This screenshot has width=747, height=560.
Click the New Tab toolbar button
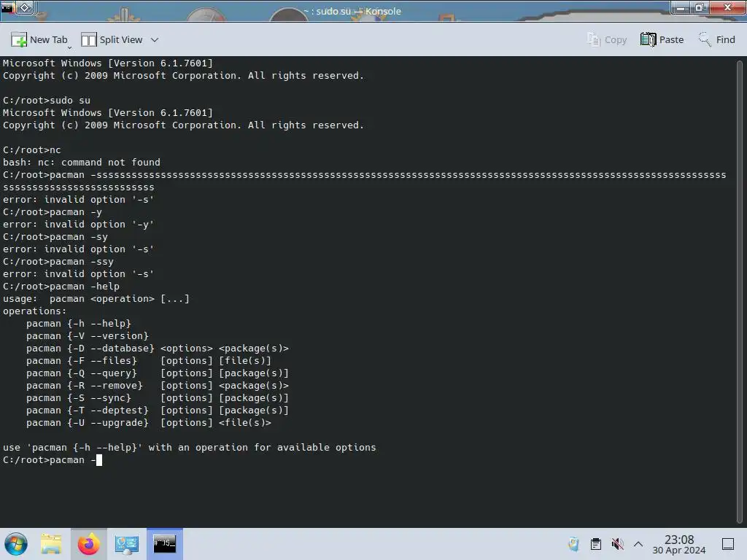39,39
